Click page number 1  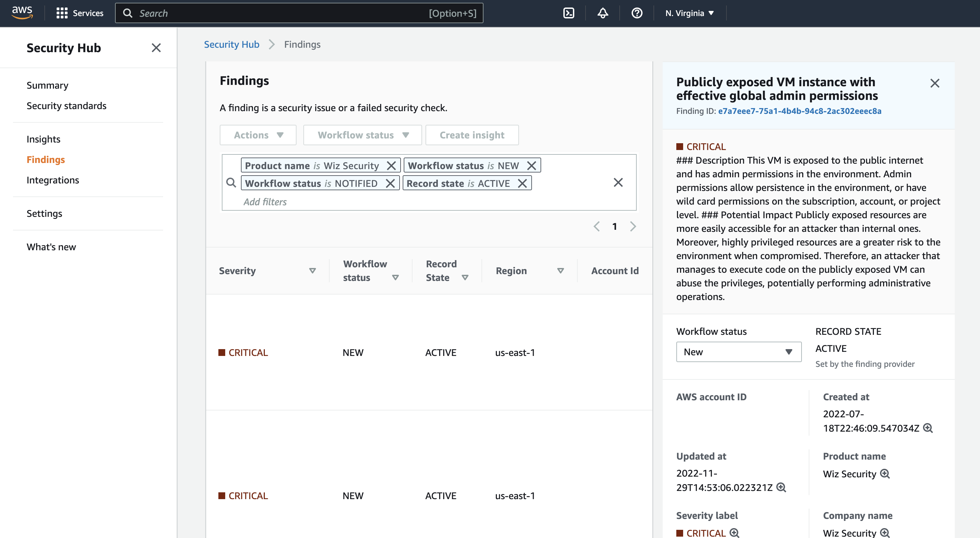tap(615, 227)
